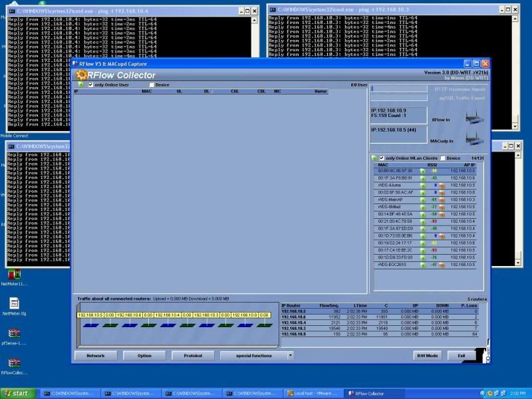
Task: Click green status icon for 00:21:00:4C:79:58
Action: click(423, 221)
